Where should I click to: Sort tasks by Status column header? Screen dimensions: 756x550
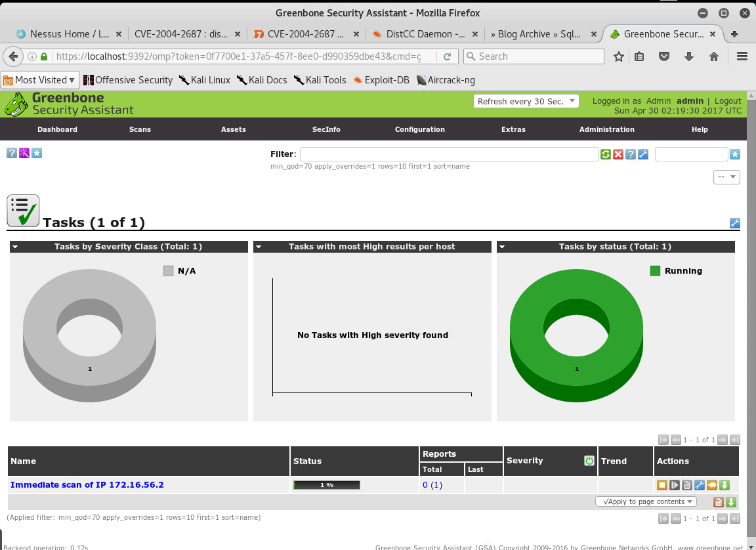(x=307, y=461)
